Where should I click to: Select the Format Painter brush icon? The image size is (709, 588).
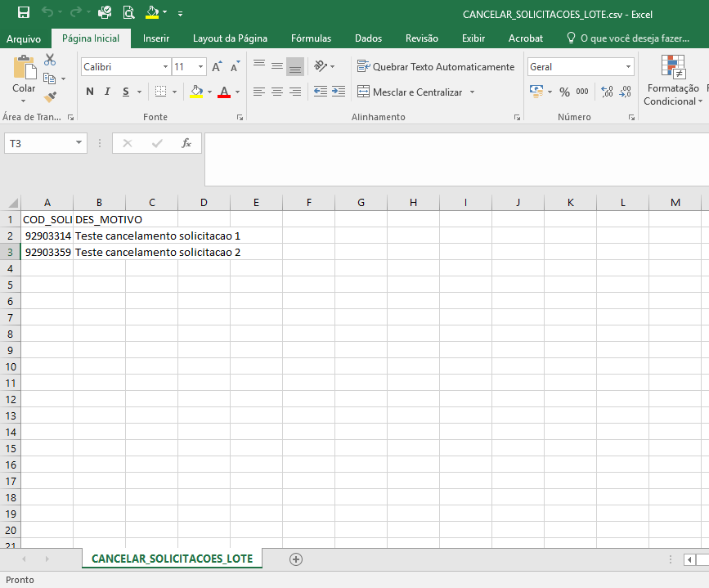(x=50, y=97)
